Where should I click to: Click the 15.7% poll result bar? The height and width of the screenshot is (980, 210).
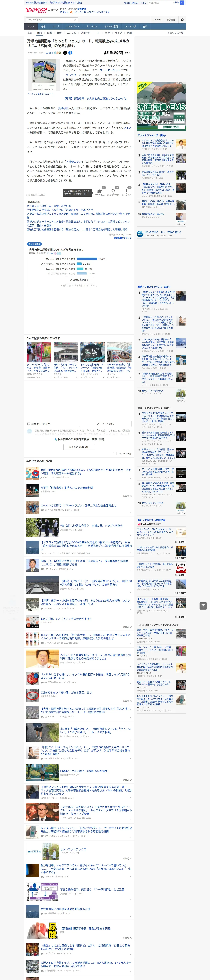80,269
